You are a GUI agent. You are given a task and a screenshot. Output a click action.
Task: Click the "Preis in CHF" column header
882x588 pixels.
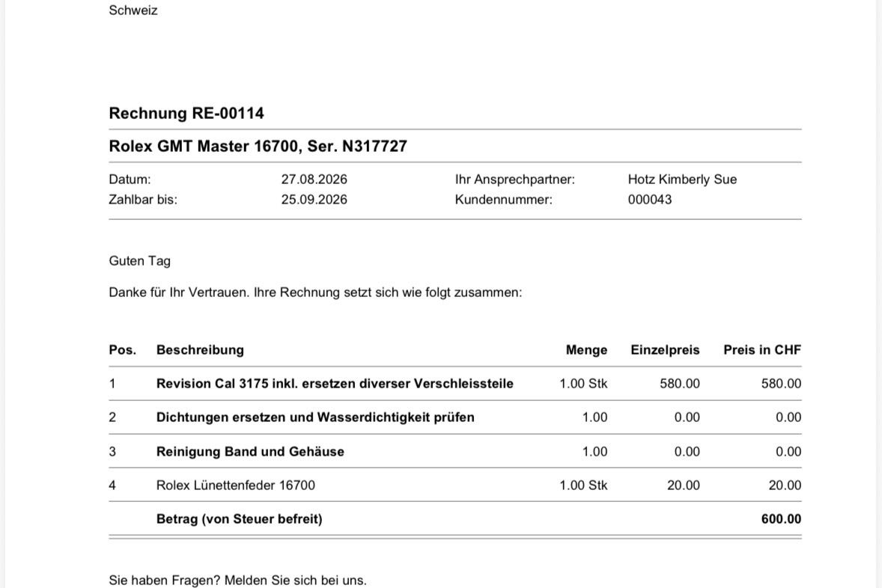[762, 349]
